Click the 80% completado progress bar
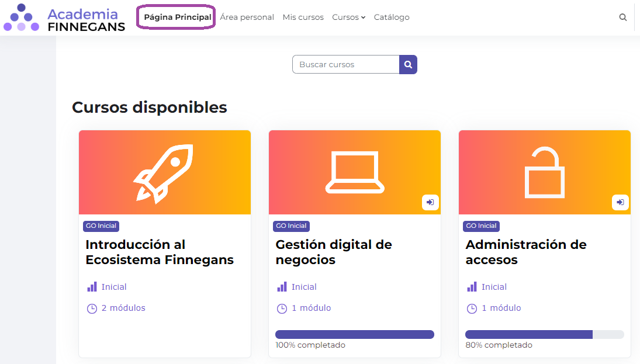Image resolution: width=640 pixels, height=364 pixels. click(x=544, y=335)
